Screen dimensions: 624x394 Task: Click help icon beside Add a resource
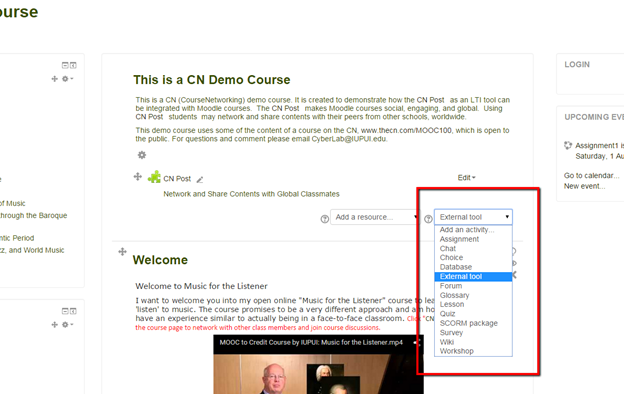tap(325, 219)
